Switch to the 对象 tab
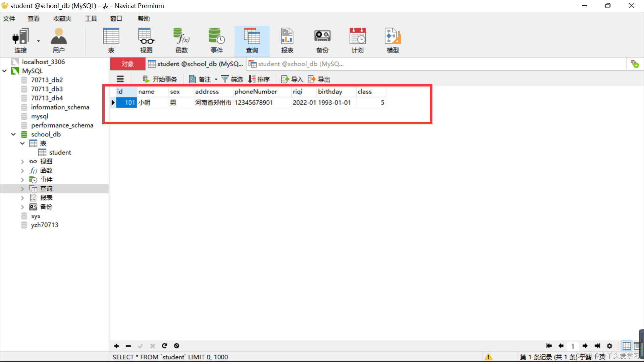The image size is (644, 362). 128,64
